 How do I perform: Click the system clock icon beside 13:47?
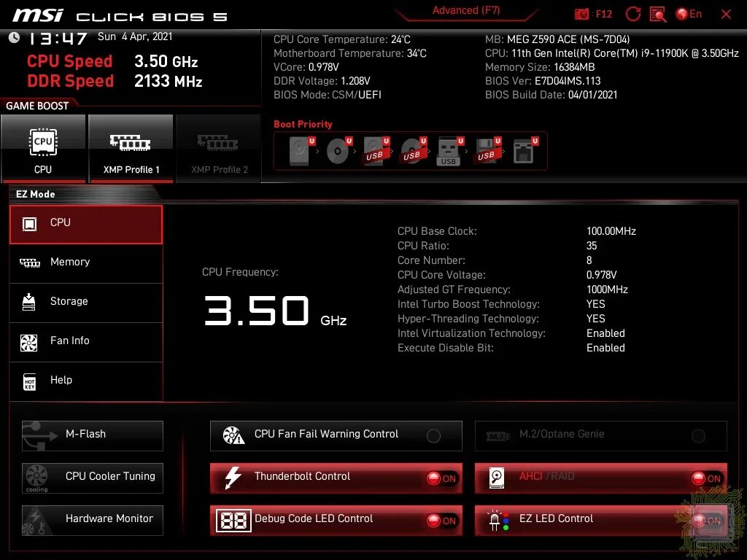[x=15, y=38]
